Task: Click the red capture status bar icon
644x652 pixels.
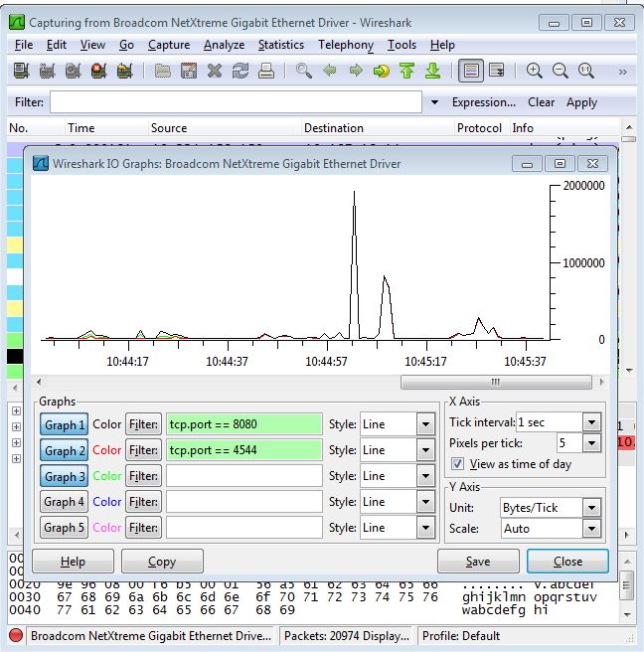Action: click(x=16, y=636)
